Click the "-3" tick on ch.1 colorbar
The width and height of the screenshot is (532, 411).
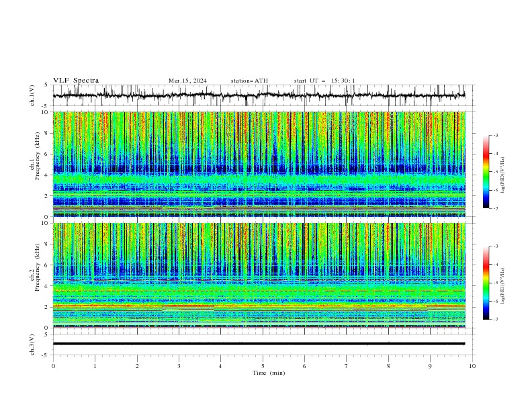point(495,135)
